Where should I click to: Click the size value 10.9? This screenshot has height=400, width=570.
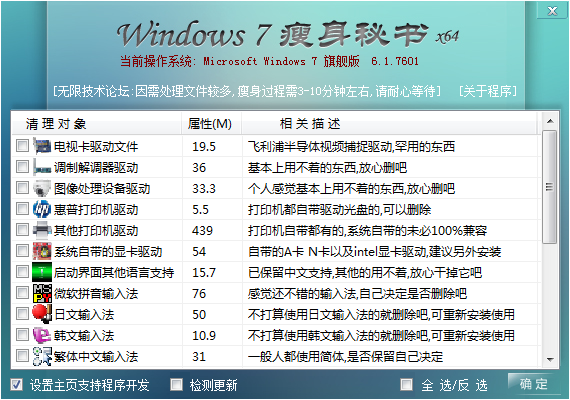(x=204, y=336)
